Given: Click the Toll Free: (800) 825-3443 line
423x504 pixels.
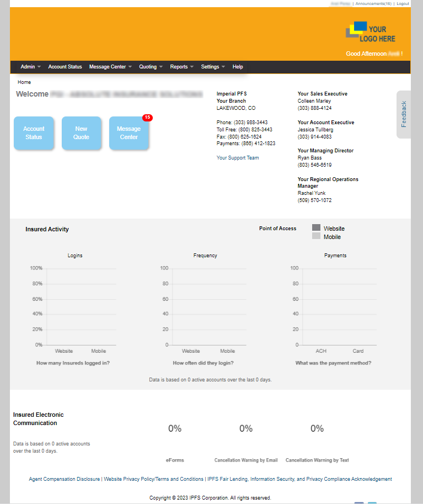Looking at the screenshot, I should coord(244,130).
